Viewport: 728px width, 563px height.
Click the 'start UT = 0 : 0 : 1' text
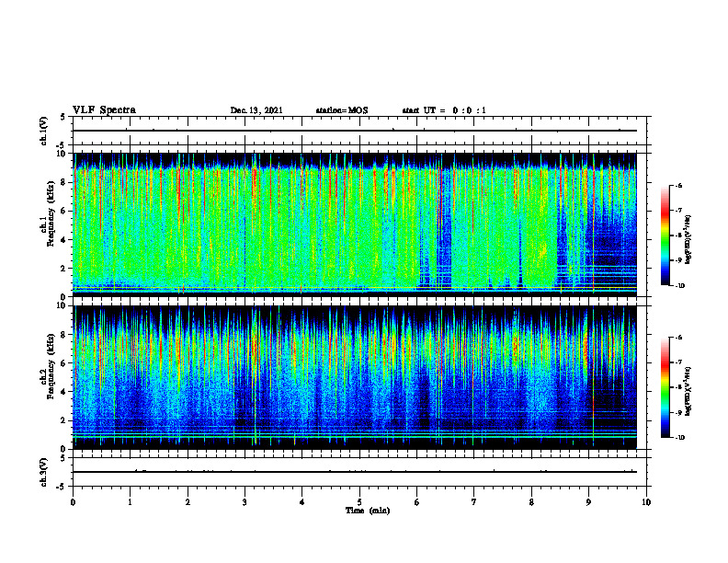444,110
